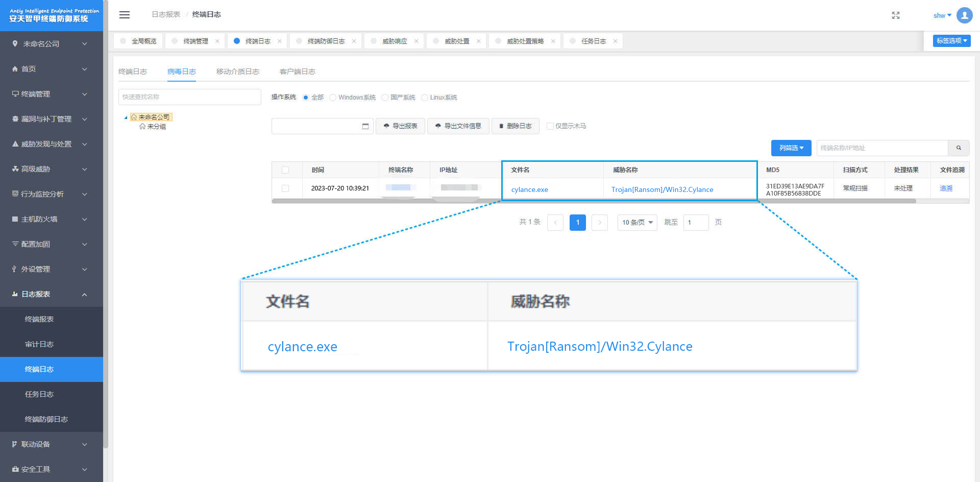
Task: Focus the 终端名称/IP地址 search field
Action: tap(883, 148)
